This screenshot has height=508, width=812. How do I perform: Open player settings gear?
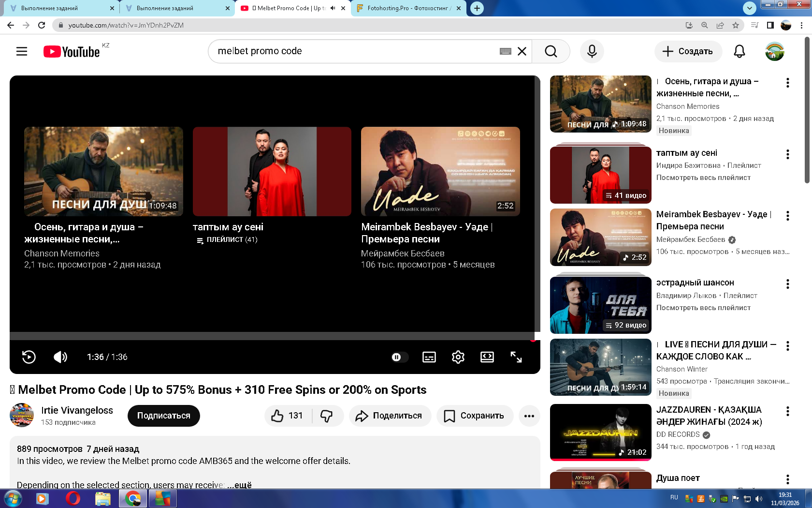pos(458,357)
